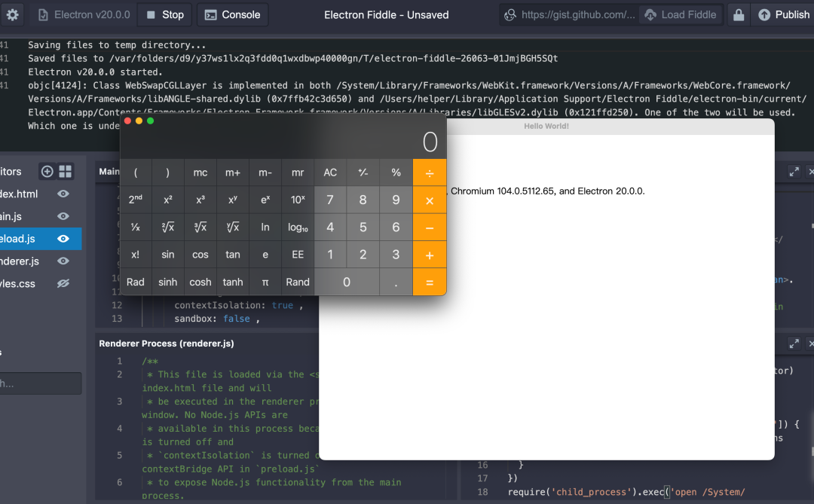Click Calculator decimal point key
This screenshot has width=814, height=504.
[396, 282]
